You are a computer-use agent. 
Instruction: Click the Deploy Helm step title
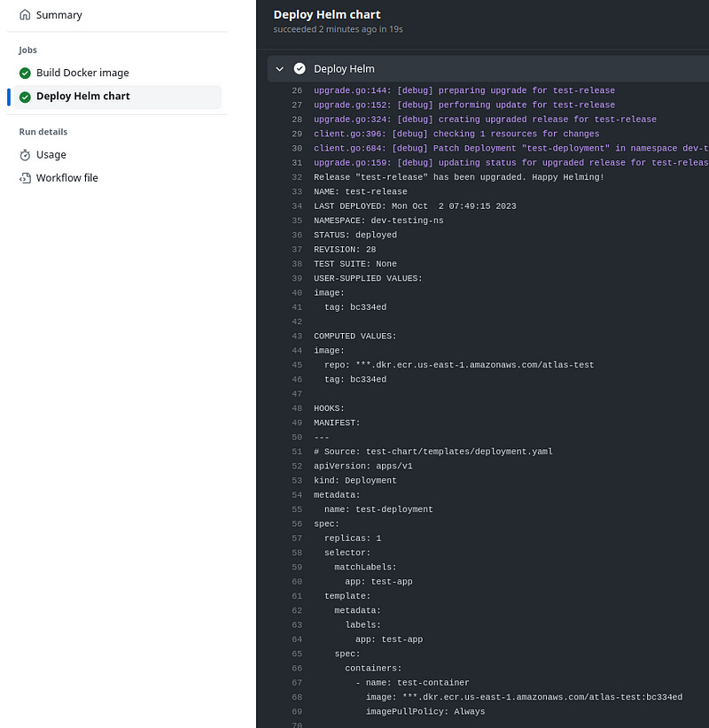click(344, 69)
